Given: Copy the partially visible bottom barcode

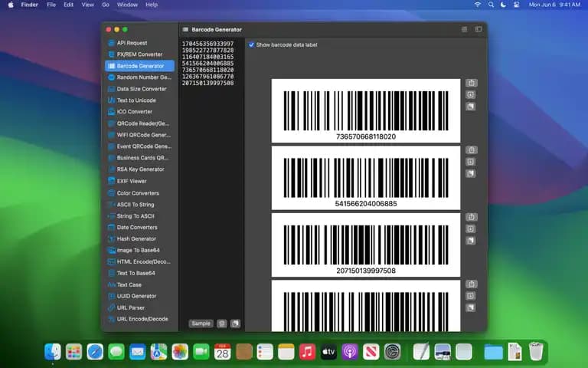Looking at the screenshot, I should pos(471,308).
